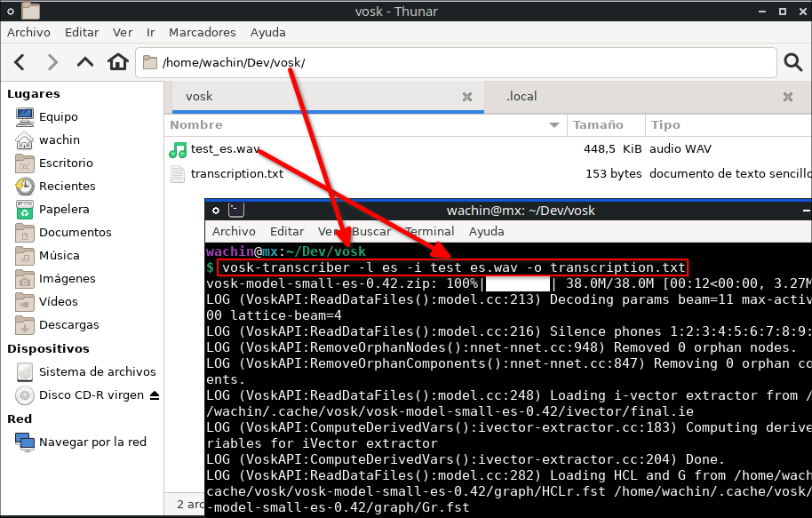This screenshot has width=812, height=518.
Task: Eject the Disco CD-R virgen
Action: (x=155, y=395)
